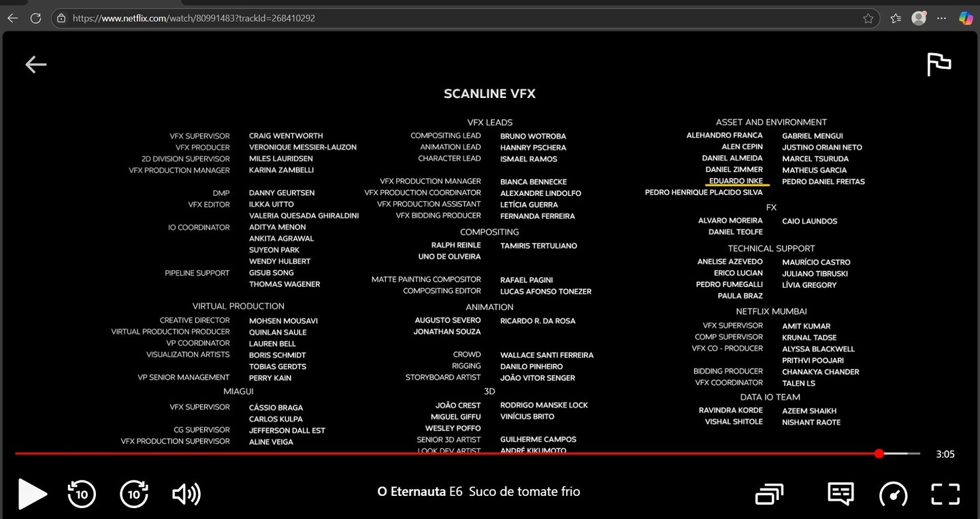Play the paused video
Viewport: 980px width, 519px height.
point(32,494)
